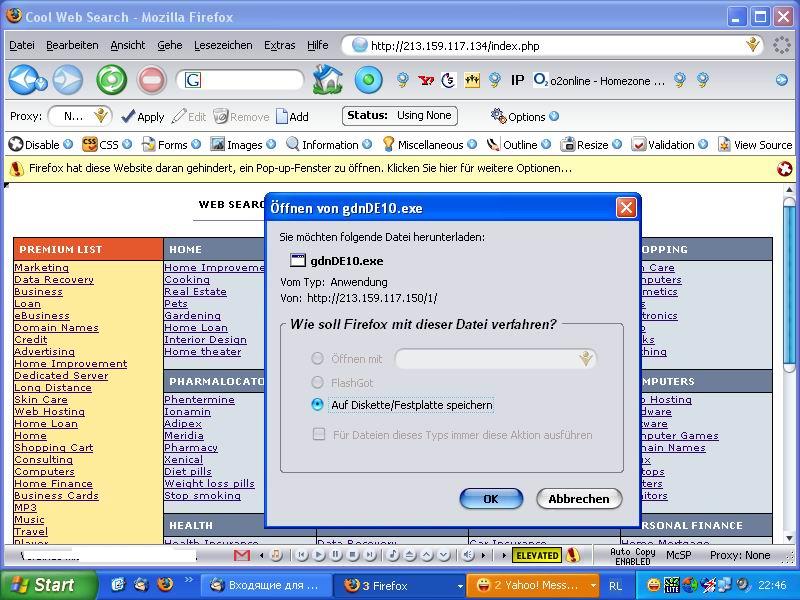800x600 pixels.
Task: Click the IP bookmark in the bookmarks toolbar
Action: tap(517, 80)
